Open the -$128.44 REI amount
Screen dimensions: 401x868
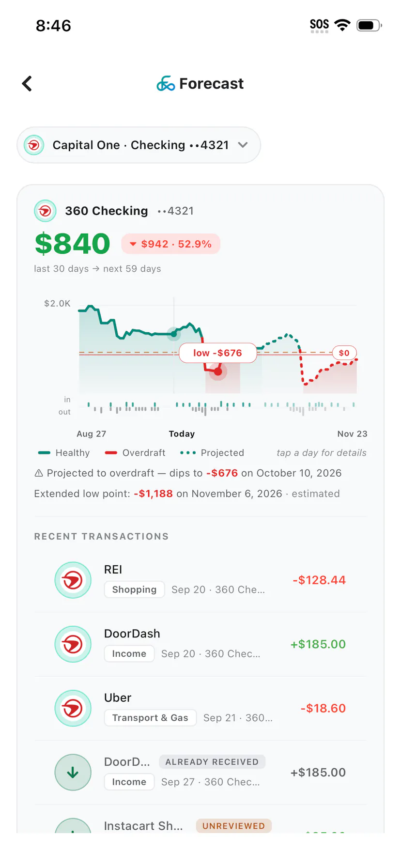point(319,580)
